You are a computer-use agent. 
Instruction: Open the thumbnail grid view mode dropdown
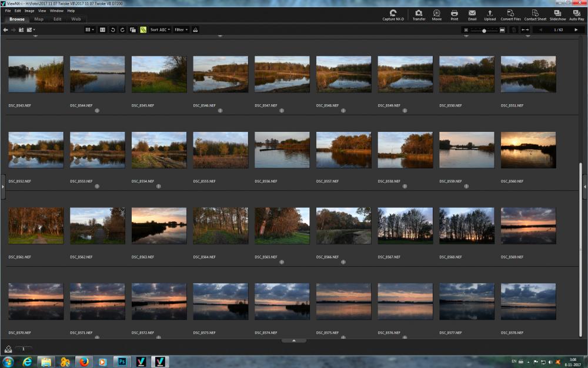pyautogui.click(x=89, y=29)
